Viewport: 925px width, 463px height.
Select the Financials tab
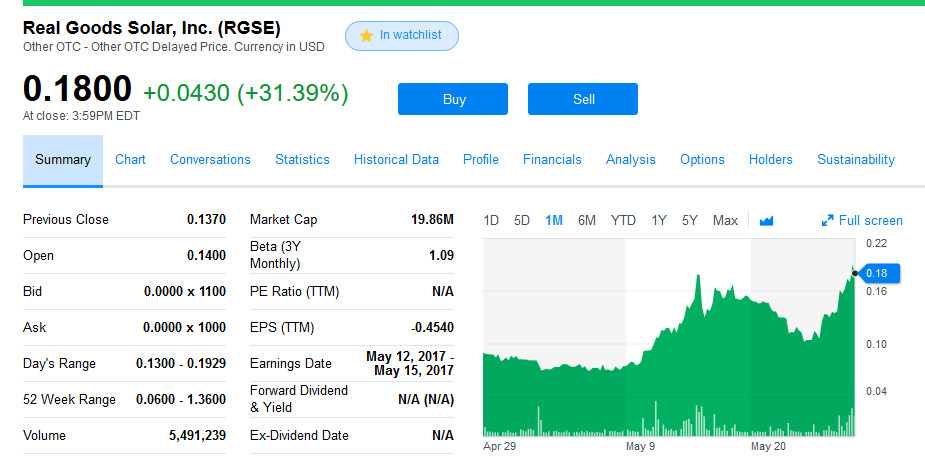click(x=552, y=160)
